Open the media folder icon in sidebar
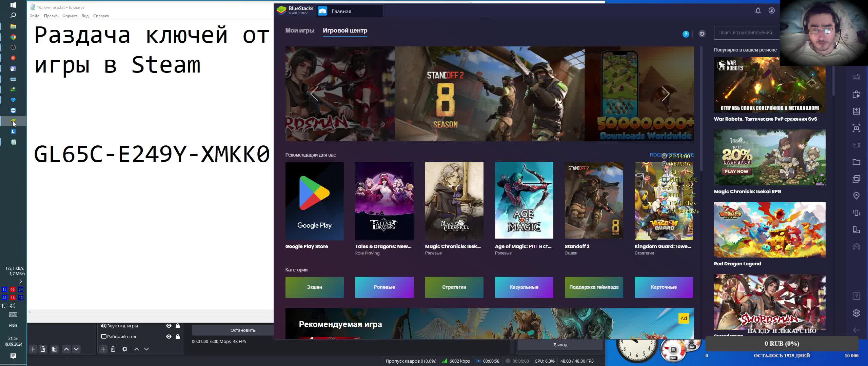868x366 pixels. [856, 162]
